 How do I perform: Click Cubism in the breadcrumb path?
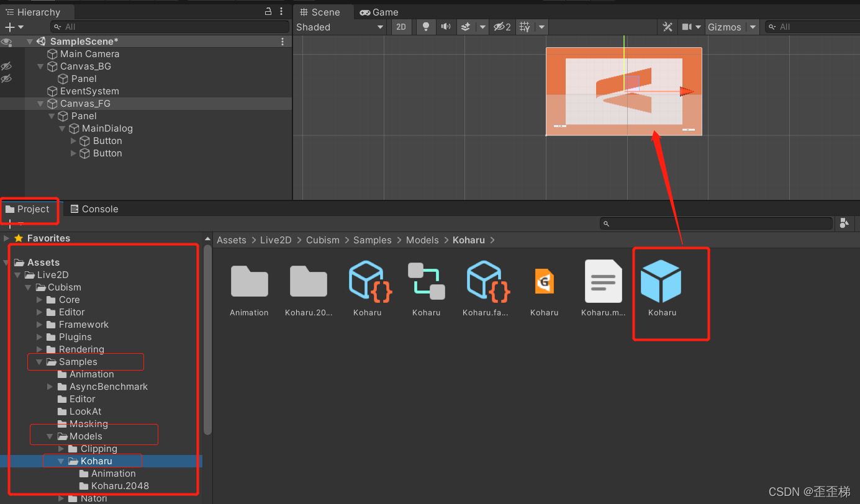click(323, 240)
